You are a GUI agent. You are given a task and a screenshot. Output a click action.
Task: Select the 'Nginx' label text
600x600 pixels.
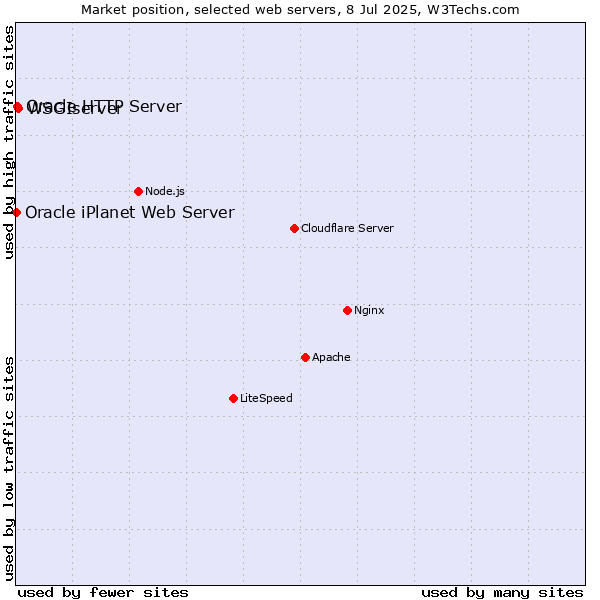(369, 310)
